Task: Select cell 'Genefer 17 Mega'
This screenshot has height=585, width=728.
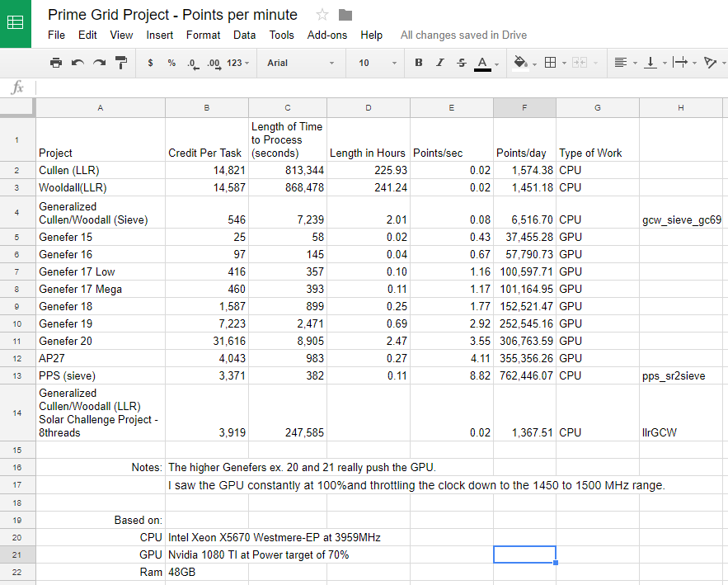Action: [x=101, y=289]
